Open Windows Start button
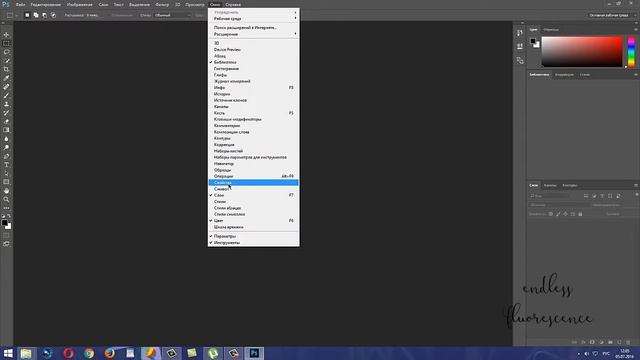 [8, 353]
